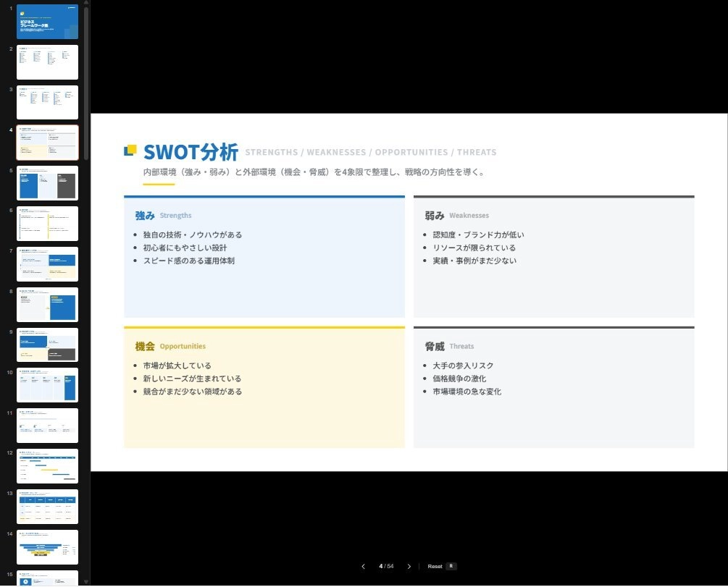Select slide 3 thumbnail
Viewport: 728px width, 587px height.
pos(47,103)
